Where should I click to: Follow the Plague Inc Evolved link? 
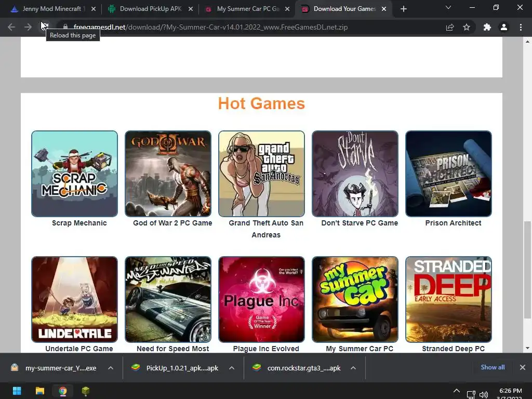tap(266, 349)
